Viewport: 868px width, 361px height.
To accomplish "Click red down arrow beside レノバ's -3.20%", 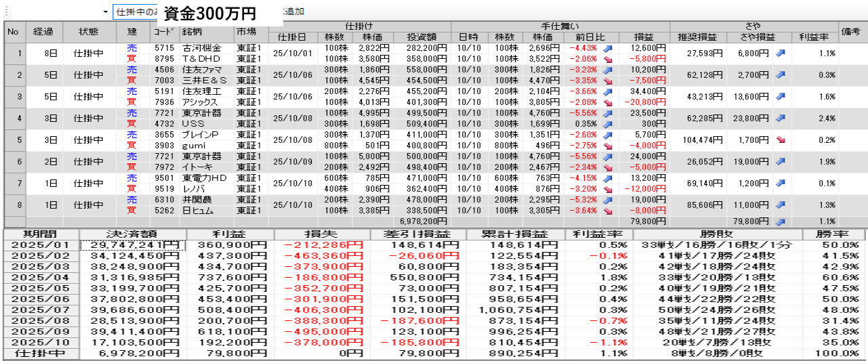I will coord(608,189).
